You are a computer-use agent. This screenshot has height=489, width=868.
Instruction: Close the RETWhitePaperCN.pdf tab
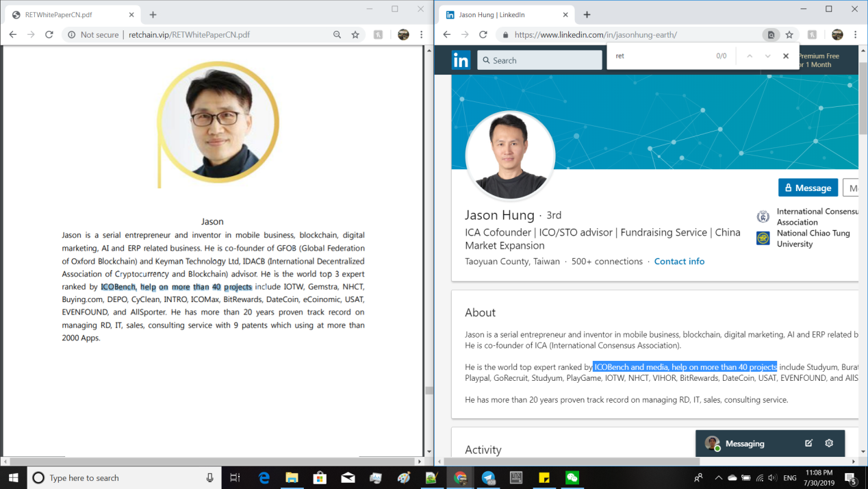tap(131, 14)
